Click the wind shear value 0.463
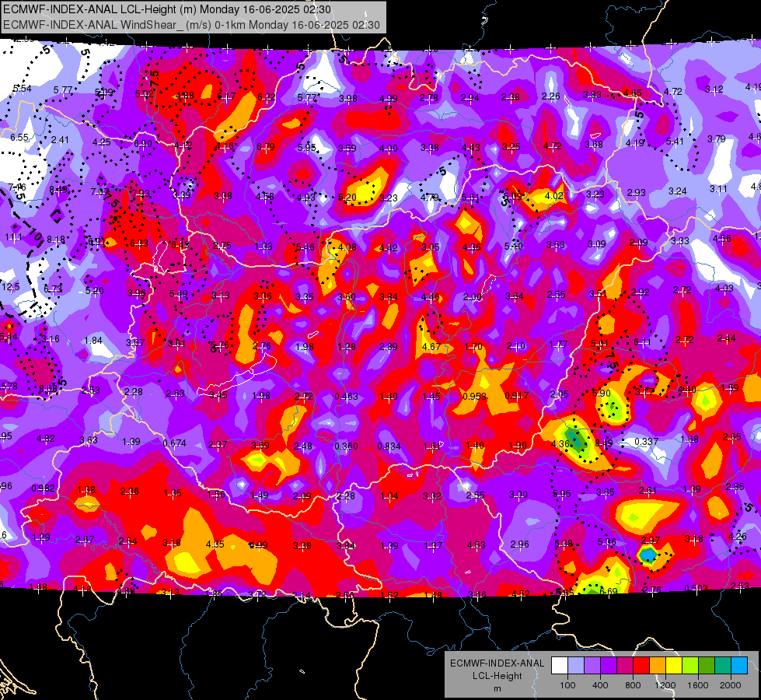761x700 pixels. (x=346, y=397)
